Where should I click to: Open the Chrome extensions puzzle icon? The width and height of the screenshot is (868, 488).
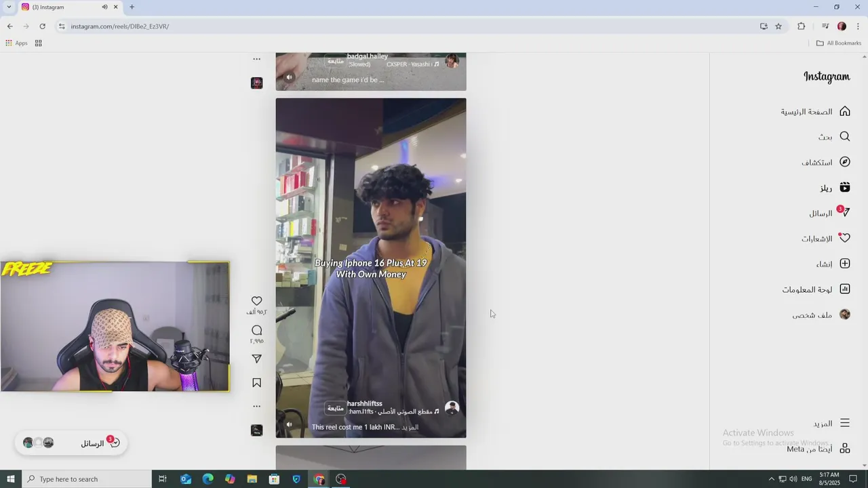point(802,26)
